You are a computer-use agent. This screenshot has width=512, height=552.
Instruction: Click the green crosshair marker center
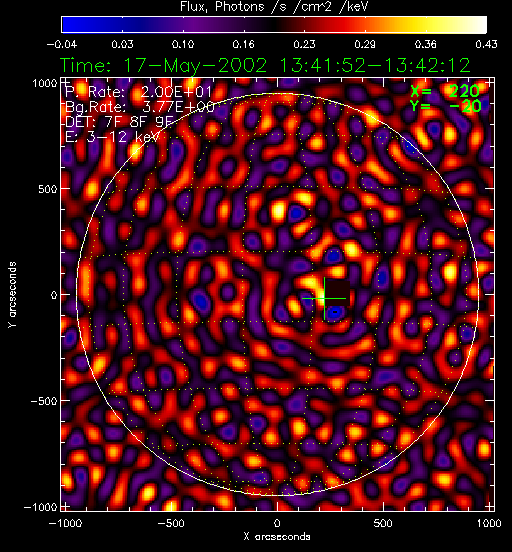pos(324,299)
